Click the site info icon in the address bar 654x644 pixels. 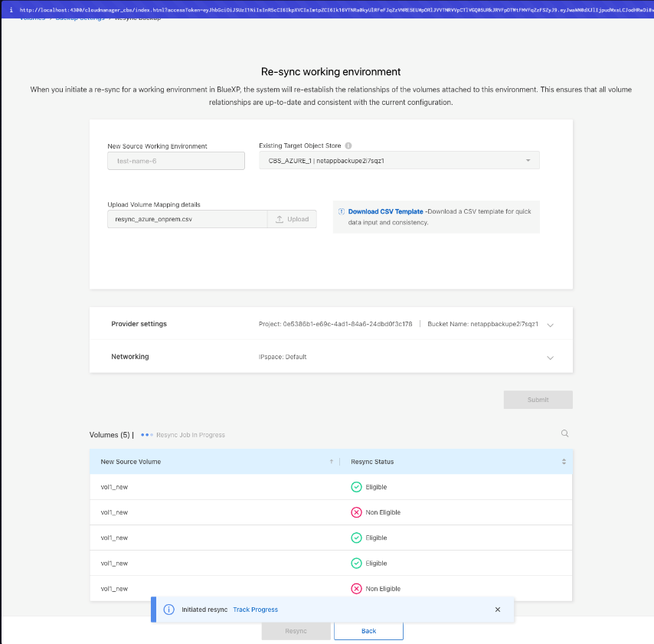point(10,9)
